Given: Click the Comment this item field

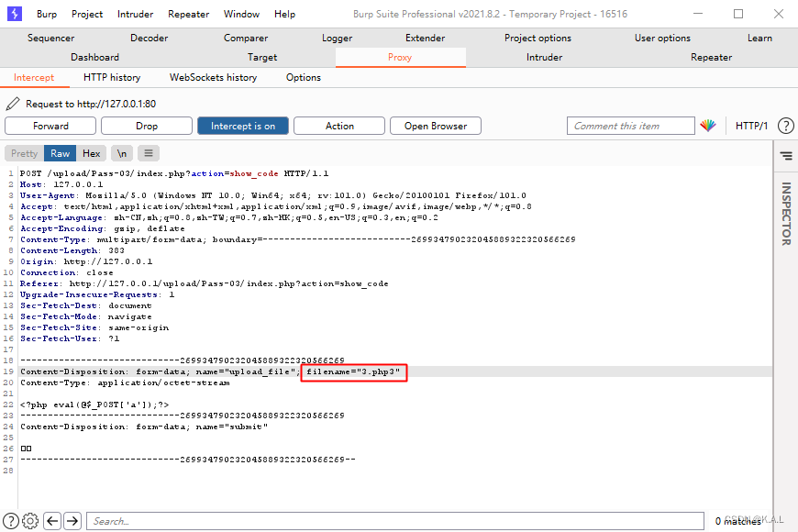Looking at the screenshot, I should pyautogui.click(x=630, y=126).
